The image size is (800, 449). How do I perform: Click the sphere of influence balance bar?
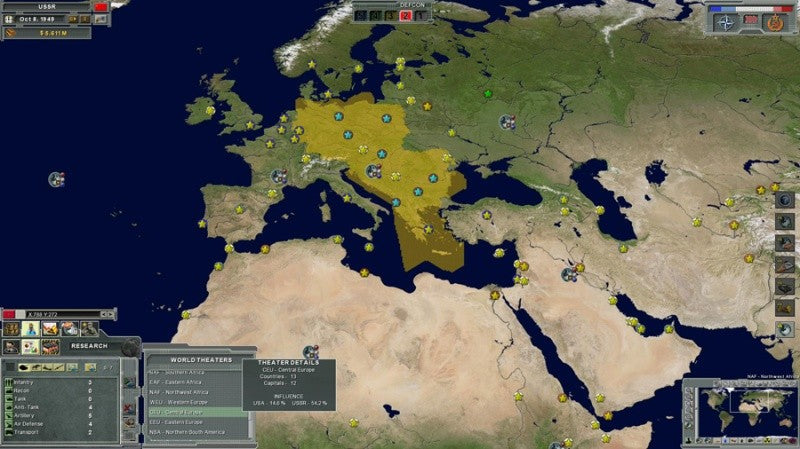(751, 9)
